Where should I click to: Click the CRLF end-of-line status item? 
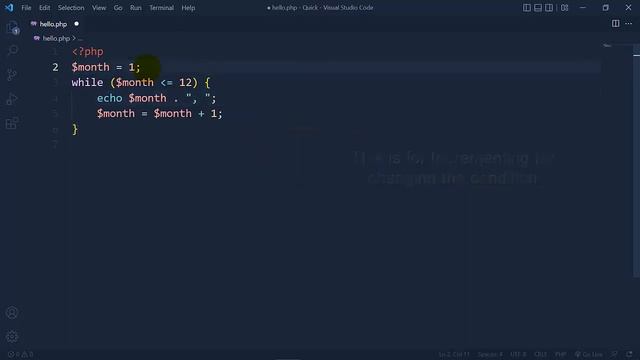pyautogui.click(x=540, y=354)
